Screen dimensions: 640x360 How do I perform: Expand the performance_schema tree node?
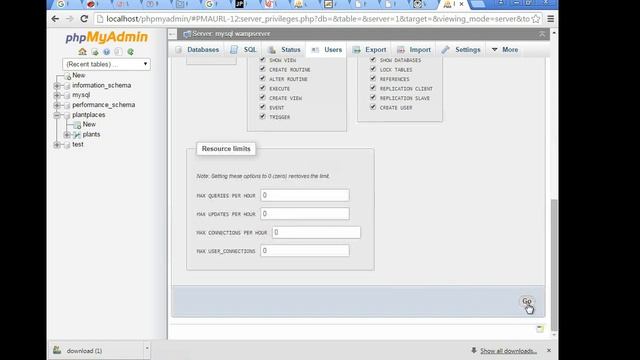click(57, 105)
